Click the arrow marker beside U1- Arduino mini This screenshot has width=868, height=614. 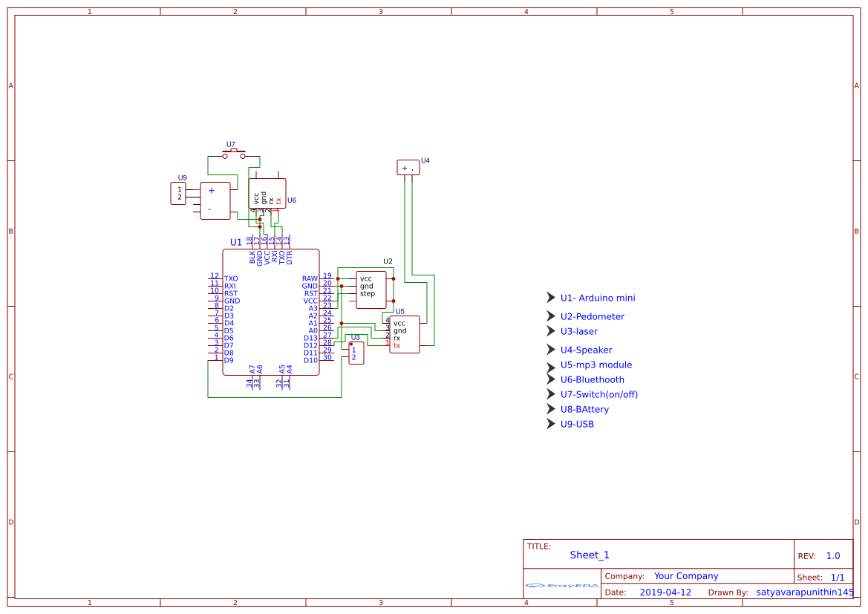pyautogui.click(x=550, y=297)
